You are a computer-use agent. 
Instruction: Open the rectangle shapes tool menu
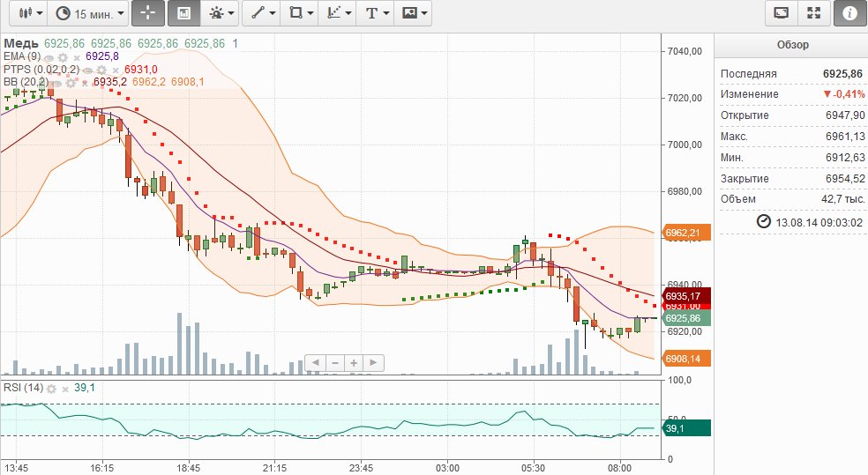(301, 13)
